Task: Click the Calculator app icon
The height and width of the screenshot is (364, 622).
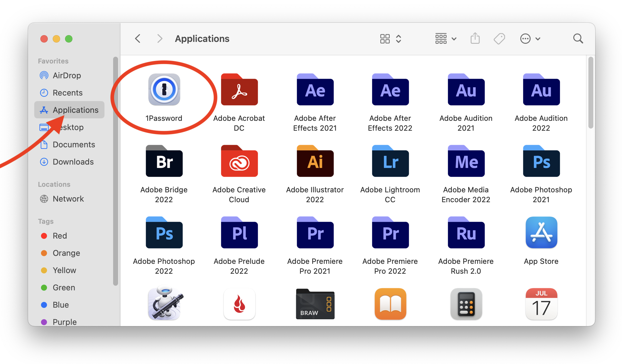Action: (466, 304)
